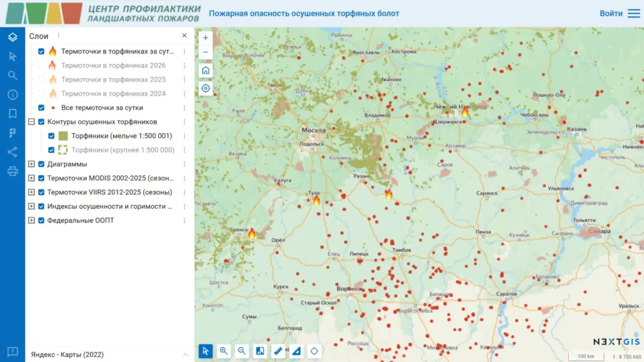Expand the Индексы осушенности и горимости group
This screenshot has width=644, height=362.
coord(31,206)
